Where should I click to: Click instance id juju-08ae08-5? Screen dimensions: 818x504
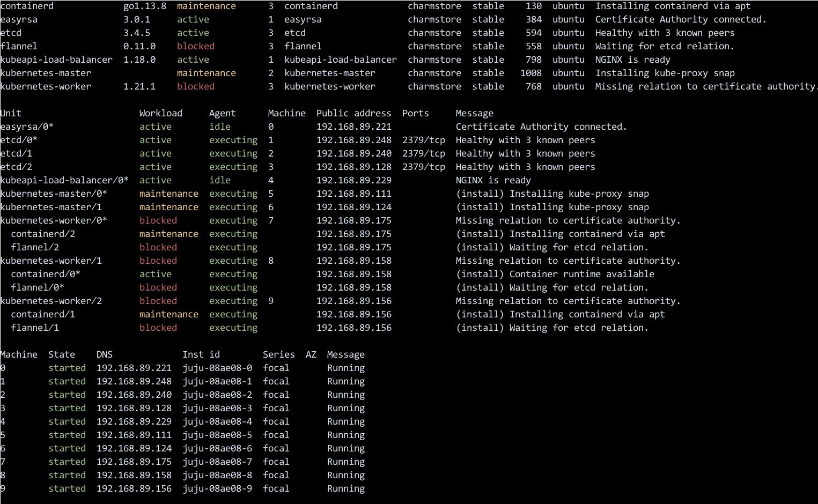coord(217,435)
